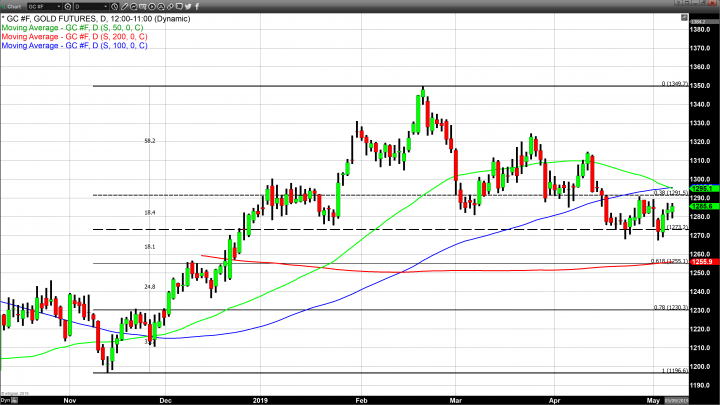This screenshot has width=720, height=405.
Task: Click the small icon in chart's top-right corner
Action: [684, 17]
